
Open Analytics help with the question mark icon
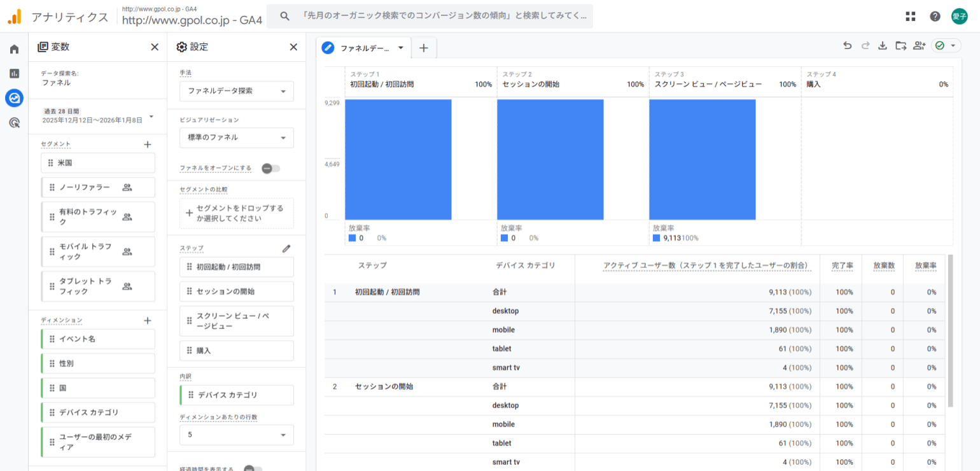935,16
